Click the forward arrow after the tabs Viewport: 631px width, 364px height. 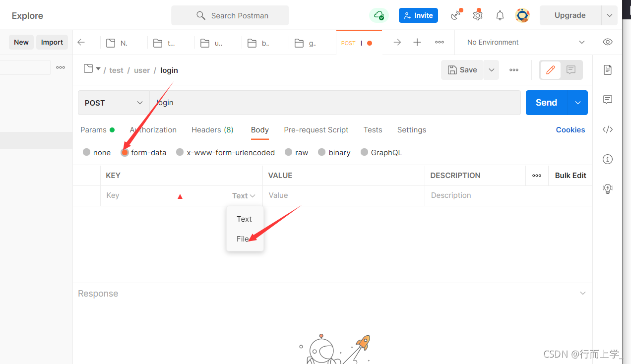tap(397, 42)
